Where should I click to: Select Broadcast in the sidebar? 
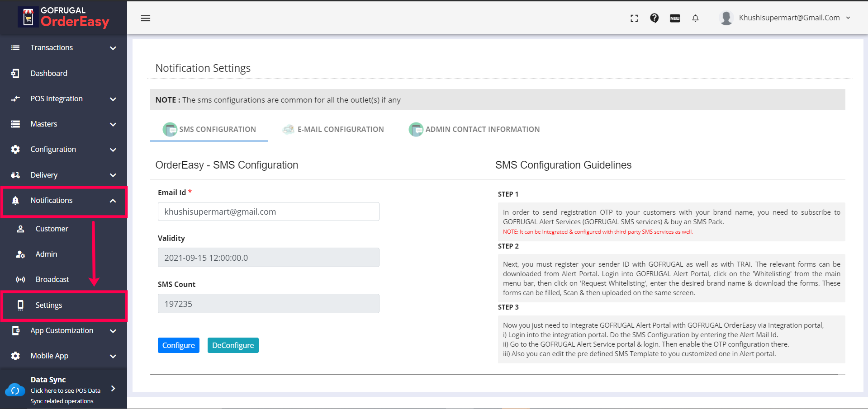click(x=52, y=280)
